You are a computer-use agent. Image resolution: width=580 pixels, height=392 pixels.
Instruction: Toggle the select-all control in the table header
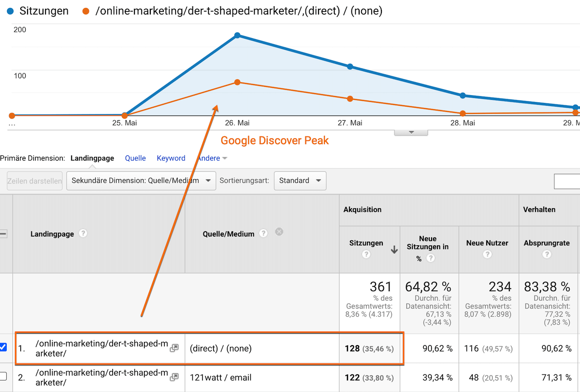(x=3, y=234)
